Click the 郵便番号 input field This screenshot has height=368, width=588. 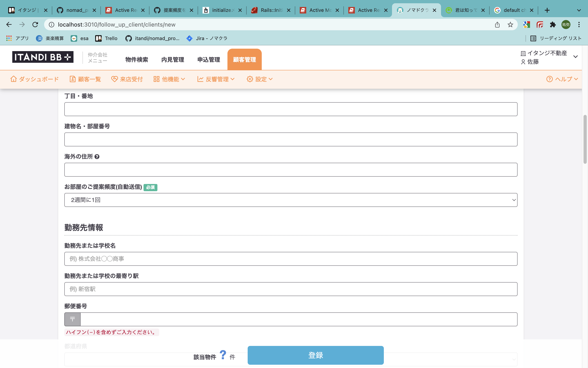pos(299,319)
